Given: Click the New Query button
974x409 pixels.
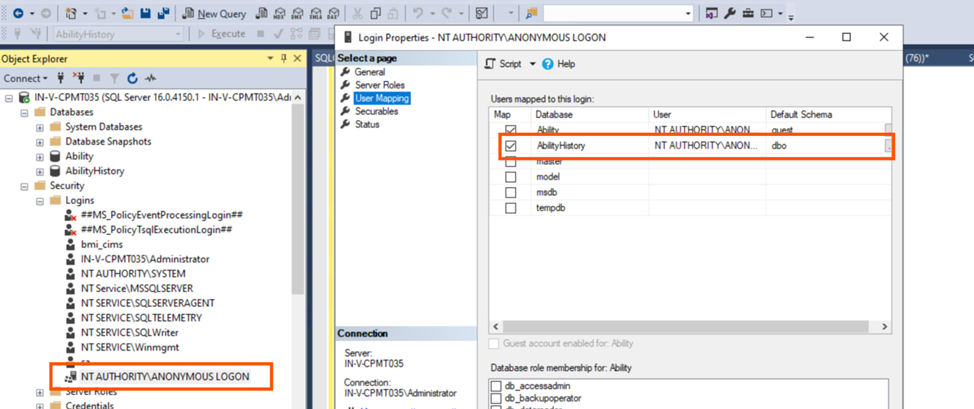Looking at the screenshot, I should (x=215, y=14).
